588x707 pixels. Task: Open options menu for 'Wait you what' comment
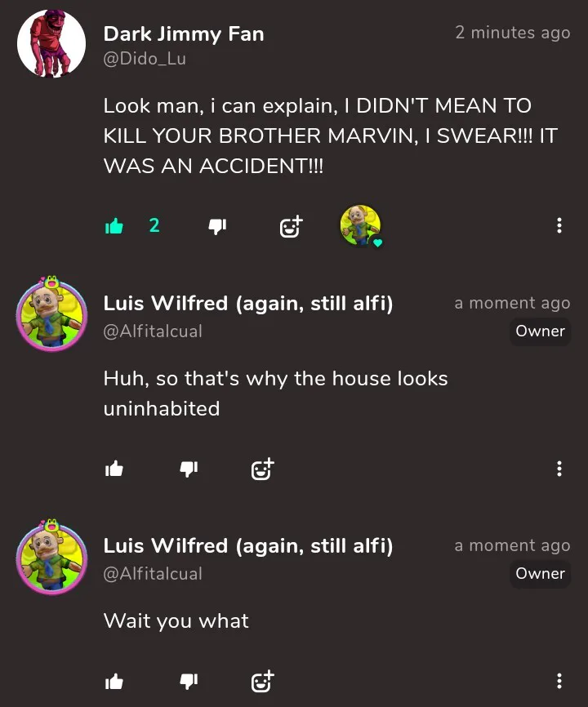[559, 681]
